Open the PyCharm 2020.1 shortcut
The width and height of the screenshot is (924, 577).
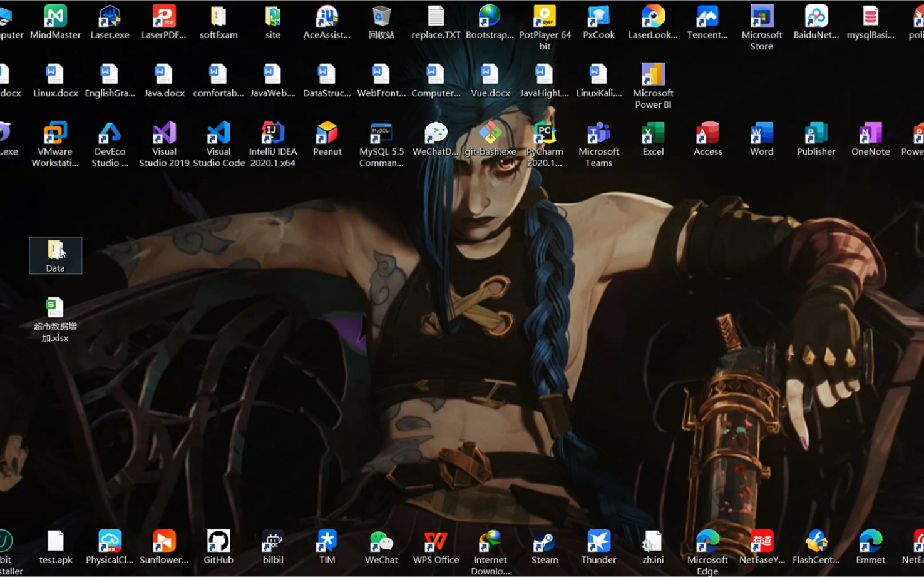pyautogui.click(x=545, y=144)
